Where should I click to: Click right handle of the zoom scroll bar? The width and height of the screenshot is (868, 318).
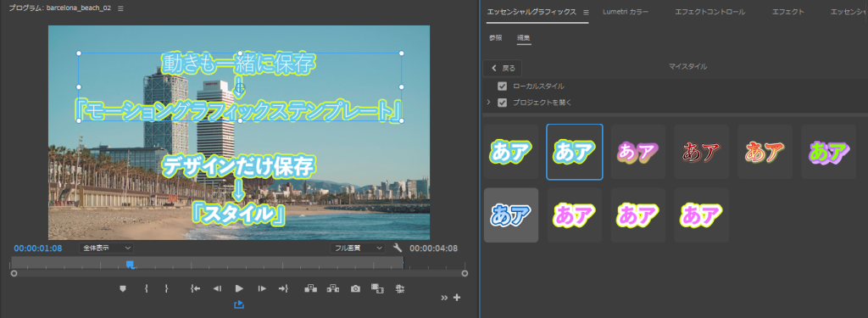pos(465,273)
